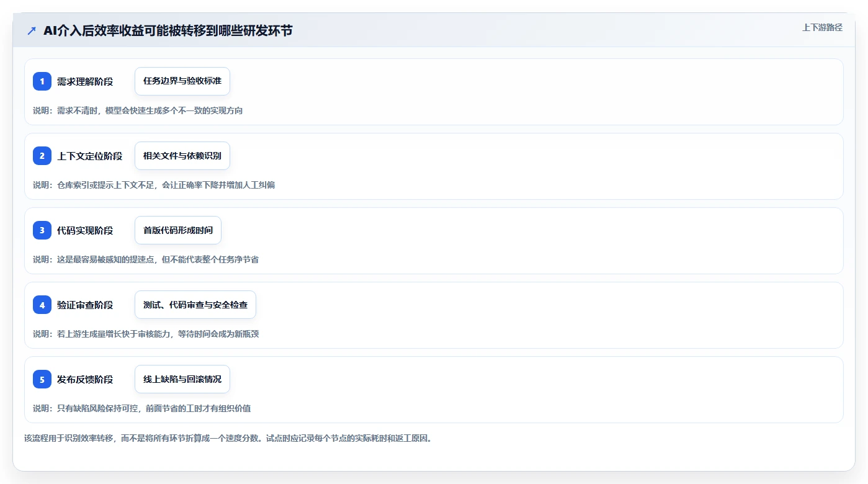Select the step 4 number badge
The height and width of the screenshot is (484, 868).
[42, 305]
